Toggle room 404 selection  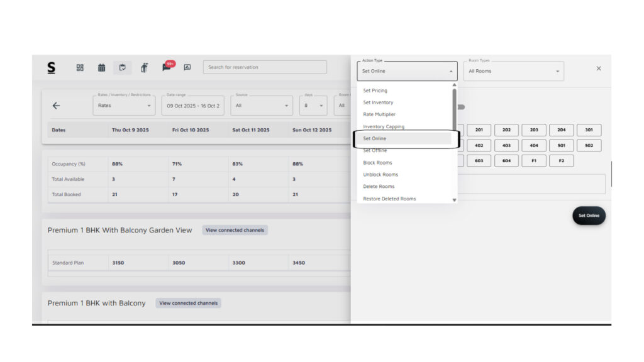click(x=533, y=145)
